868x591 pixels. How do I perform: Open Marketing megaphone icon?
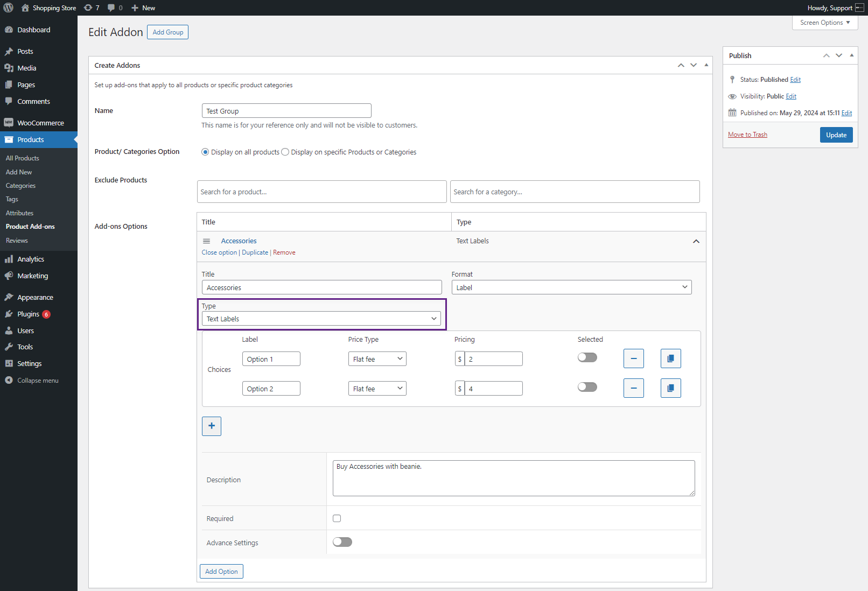[9, 276]
